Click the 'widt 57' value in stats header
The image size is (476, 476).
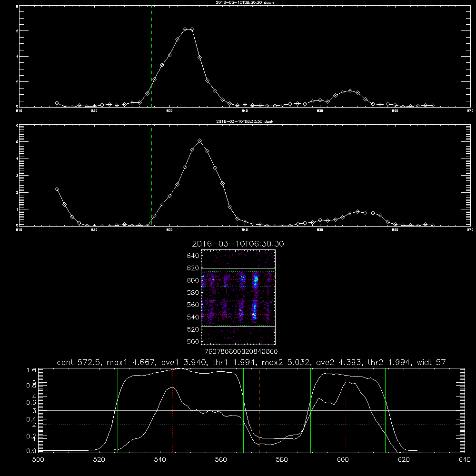[431, 362]
